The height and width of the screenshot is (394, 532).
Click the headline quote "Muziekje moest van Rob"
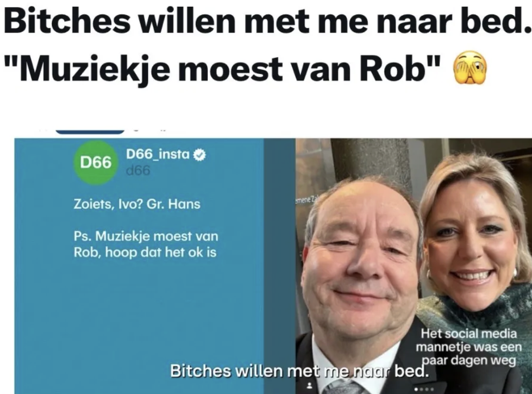click(x=224, y=68)
